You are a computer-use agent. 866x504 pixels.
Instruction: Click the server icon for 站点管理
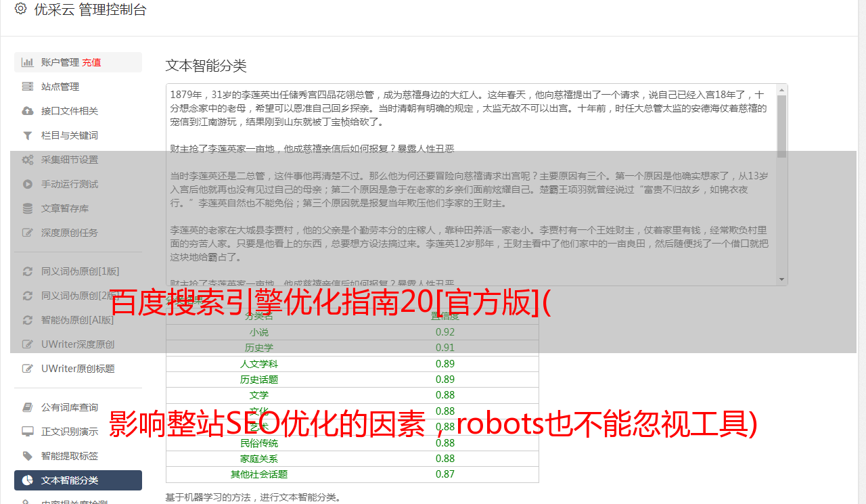point(27,87)
